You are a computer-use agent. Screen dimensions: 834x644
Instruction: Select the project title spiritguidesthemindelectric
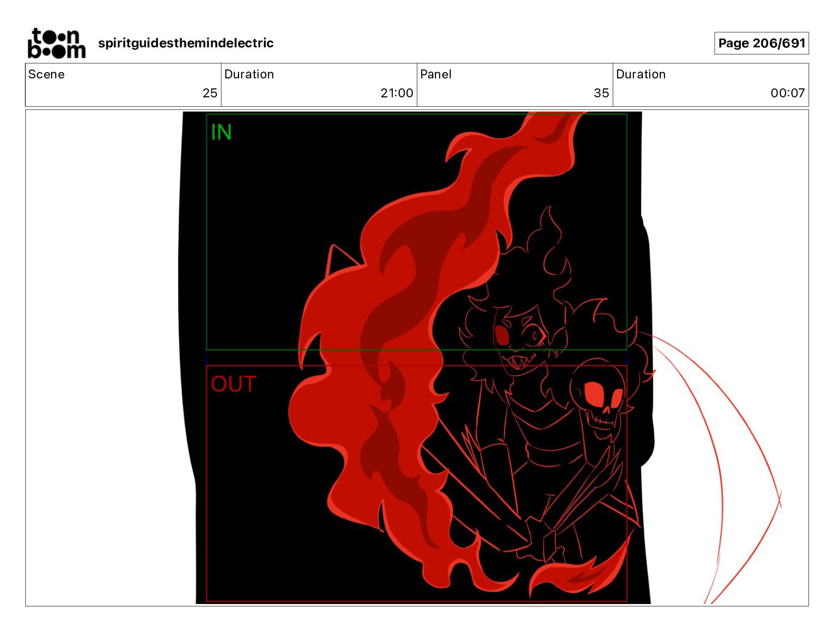click(x=186, y=43)
